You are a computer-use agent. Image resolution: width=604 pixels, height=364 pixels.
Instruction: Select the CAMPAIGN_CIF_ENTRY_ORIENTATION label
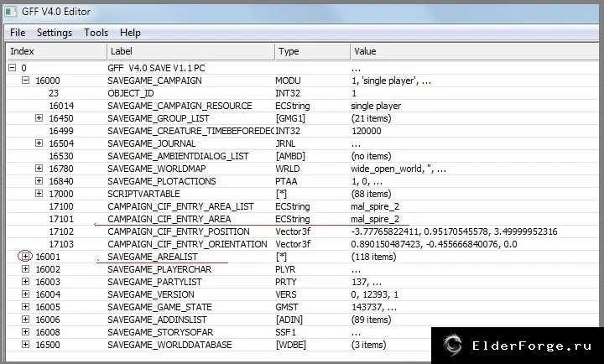coord(187,244)
